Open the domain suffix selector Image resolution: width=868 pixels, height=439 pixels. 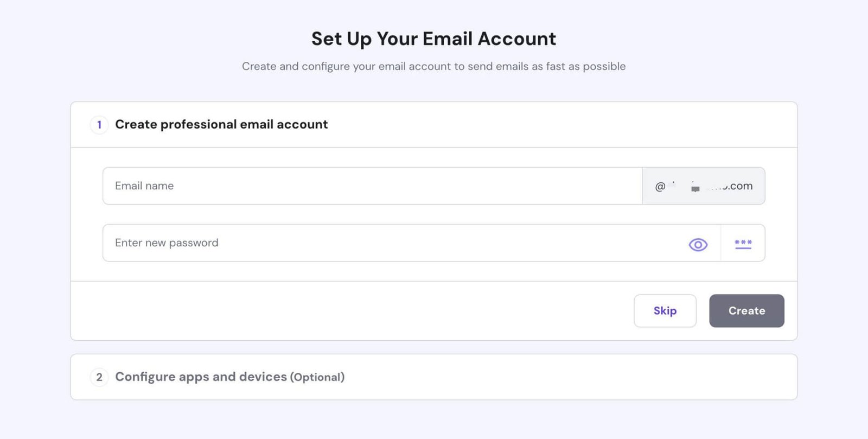pos(704,186)
